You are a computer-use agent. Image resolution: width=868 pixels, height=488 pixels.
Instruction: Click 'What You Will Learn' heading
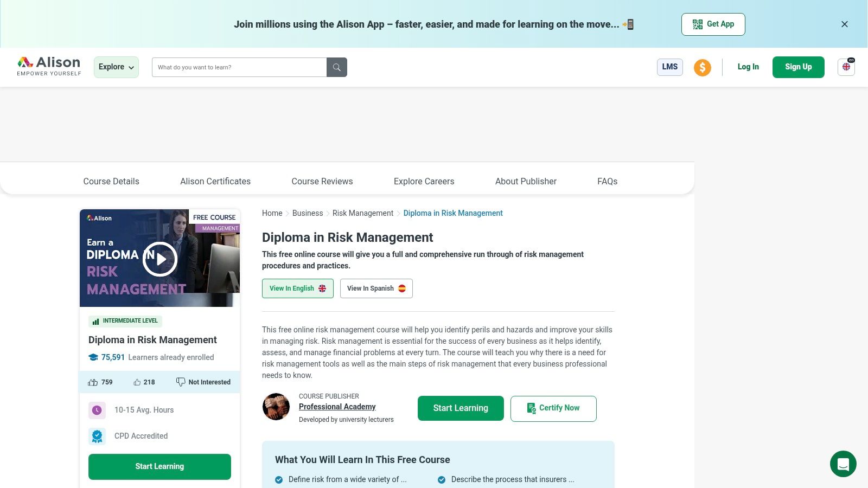(x=362, y=460)
